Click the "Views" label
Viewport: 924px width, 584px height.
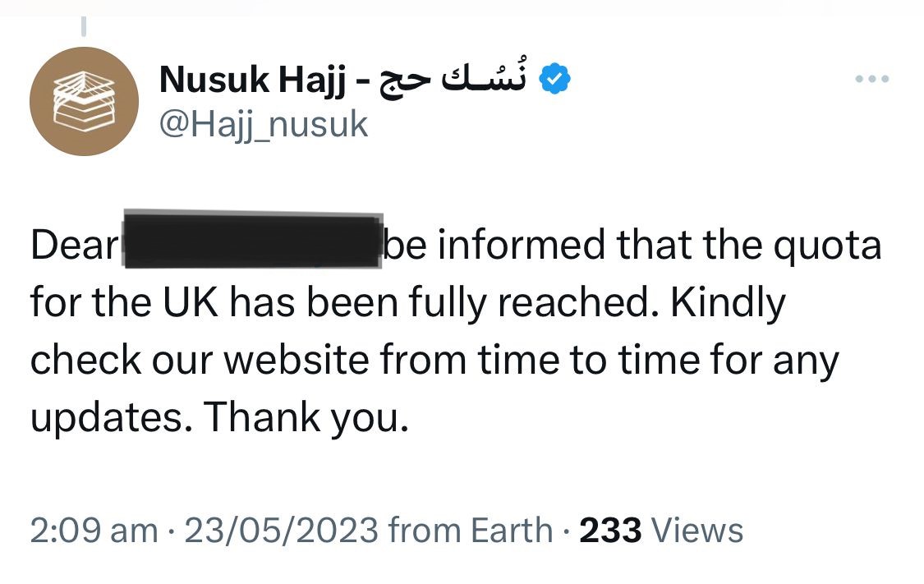point(697,531)
